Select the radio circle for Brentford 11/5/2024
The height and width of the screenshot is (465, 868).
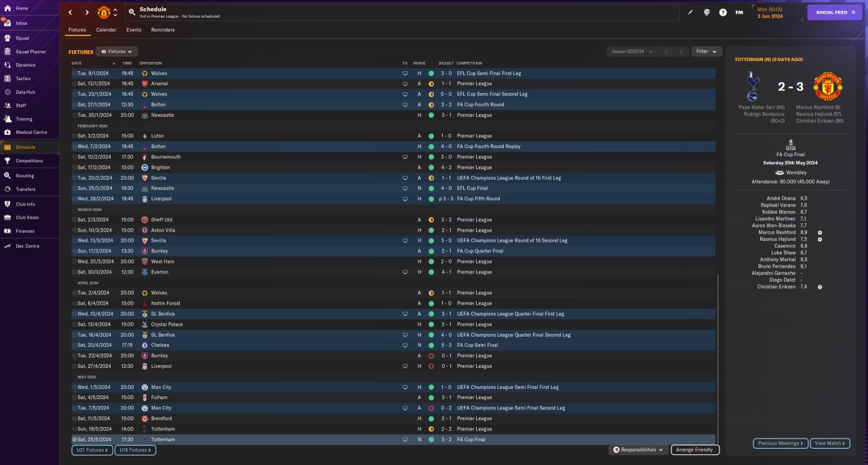(75, 419)
